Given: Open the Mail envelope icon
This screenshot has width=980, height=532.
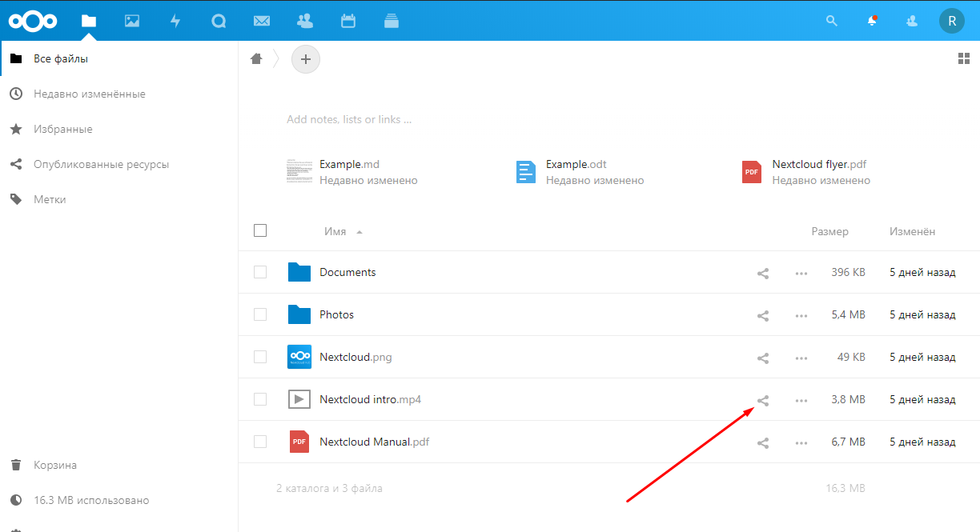Looking at the screenshot, I should point(261,21).
